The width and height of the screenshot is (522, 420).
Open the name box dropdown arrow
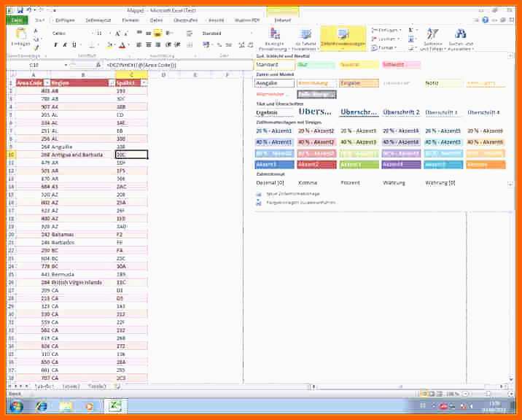click(x=66, y=65)
